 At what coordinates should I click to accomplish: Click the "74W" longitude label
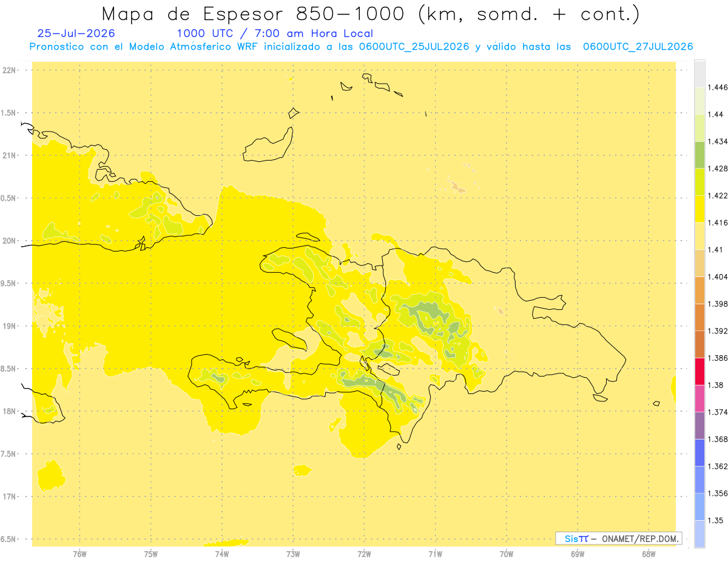[x=222, y=553]
